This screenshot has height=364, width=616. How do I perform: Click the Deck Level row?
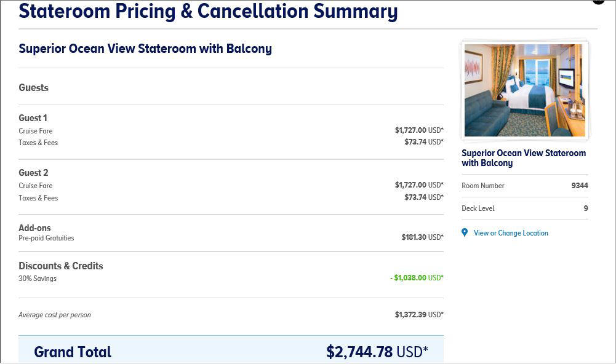[x=524, y=208]
